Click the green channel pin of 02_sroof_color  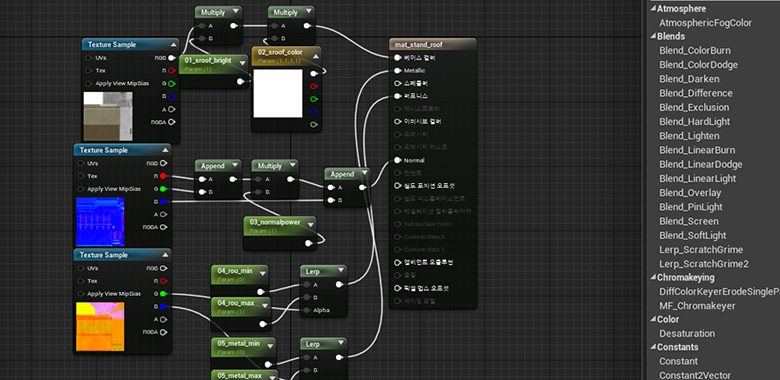(314, 99)
